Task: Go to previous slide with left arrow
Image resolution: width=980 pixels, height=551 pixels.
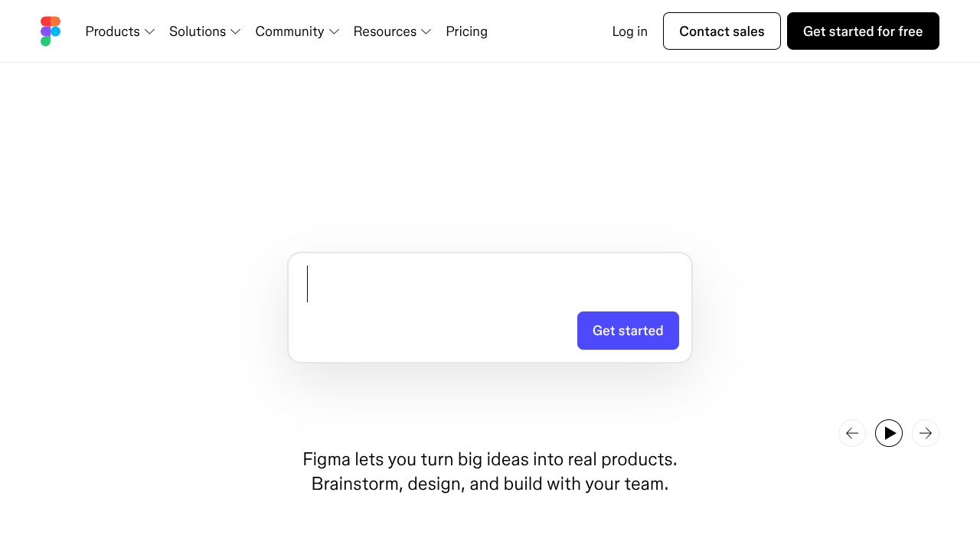Action: click(x=852, y=433)
